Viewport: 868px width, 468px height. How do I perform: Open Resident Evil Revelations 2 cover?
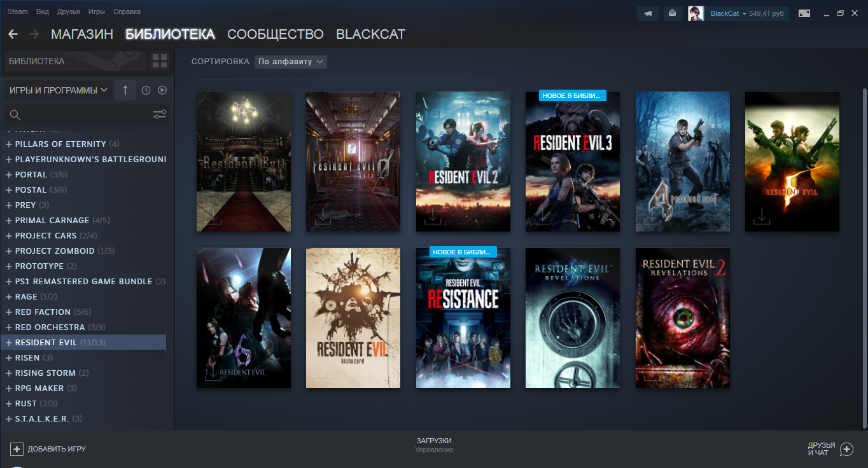point(683,318)
